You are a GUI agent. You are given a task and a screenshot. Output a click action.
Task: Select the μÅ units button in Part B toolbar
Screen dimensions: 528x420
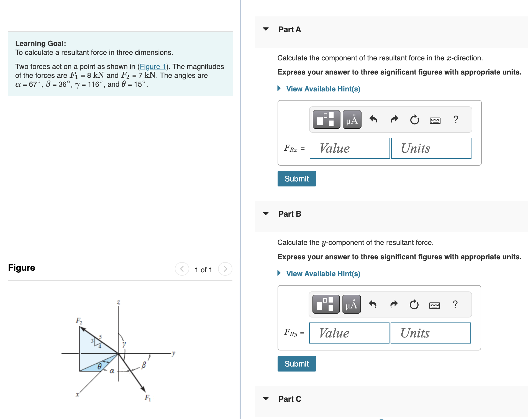click(351, 304)
